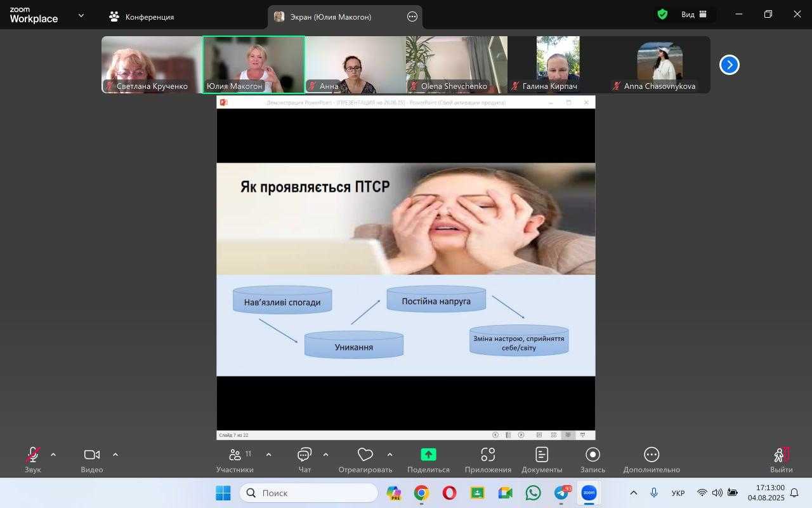Viewport: 812px width, 508px height.
Task: Toggle the video camera on
Action: point(91,455)
